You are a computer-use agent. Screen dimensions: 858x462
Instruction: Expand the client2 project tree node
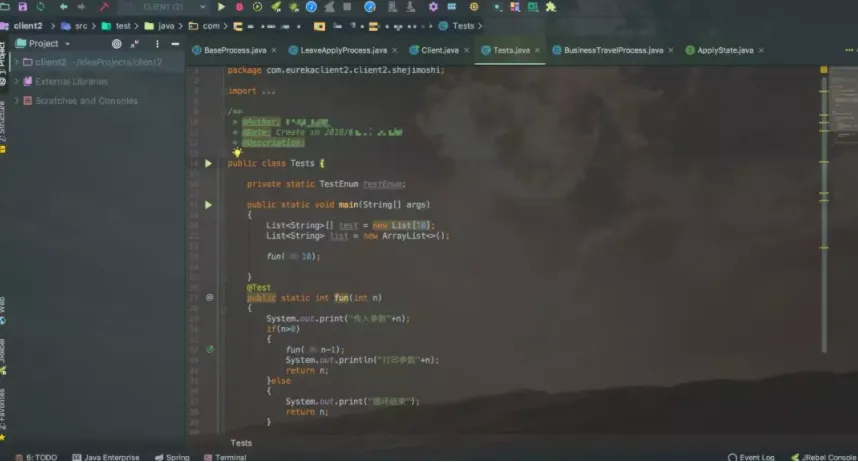(16, 62)
